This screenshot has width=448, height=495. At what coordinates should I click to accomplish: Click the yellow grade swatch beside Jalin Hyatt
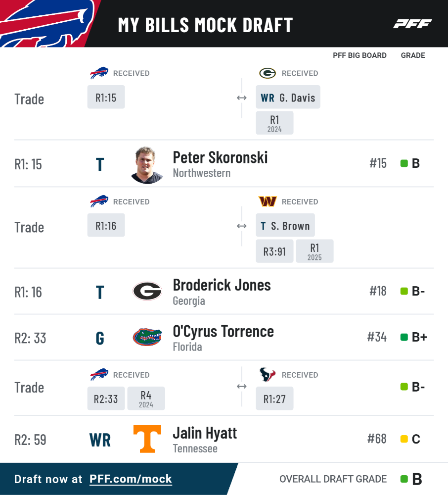click(x=404, y=439)
